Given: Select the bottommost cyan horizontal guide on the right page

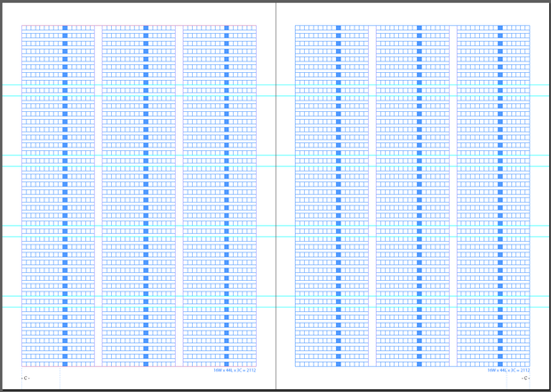Looking at the screenshot, I should tap(412, 308).
